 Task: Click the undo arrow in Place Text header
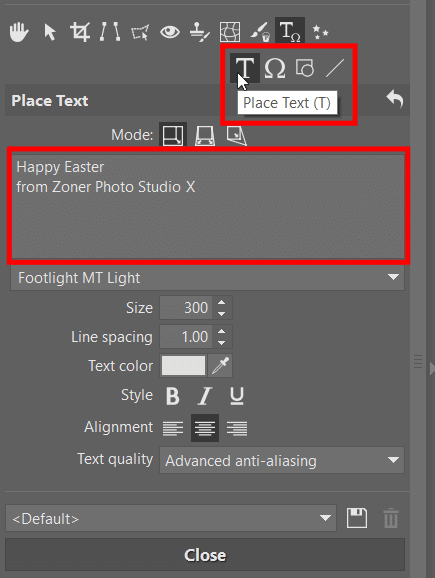coord(395,99)
